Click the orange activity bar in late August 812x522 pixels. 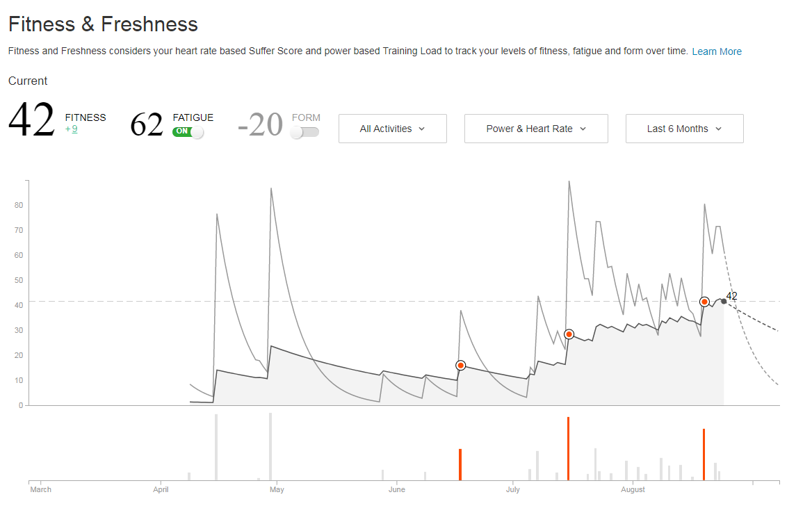[704, 455]
